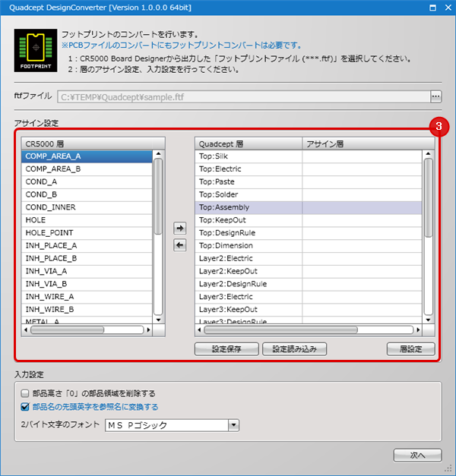This screenshot has width=456, height=476.
Task: Maximize the DesignConverter window
Action: coord(432,8)
